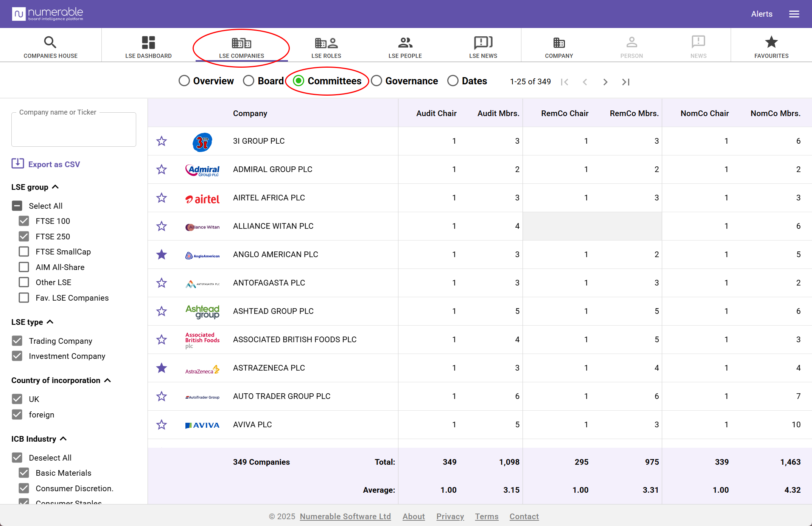Open the Alerts link in header
The width and height of the screenshot is (812, 526).
click(761, 14)
